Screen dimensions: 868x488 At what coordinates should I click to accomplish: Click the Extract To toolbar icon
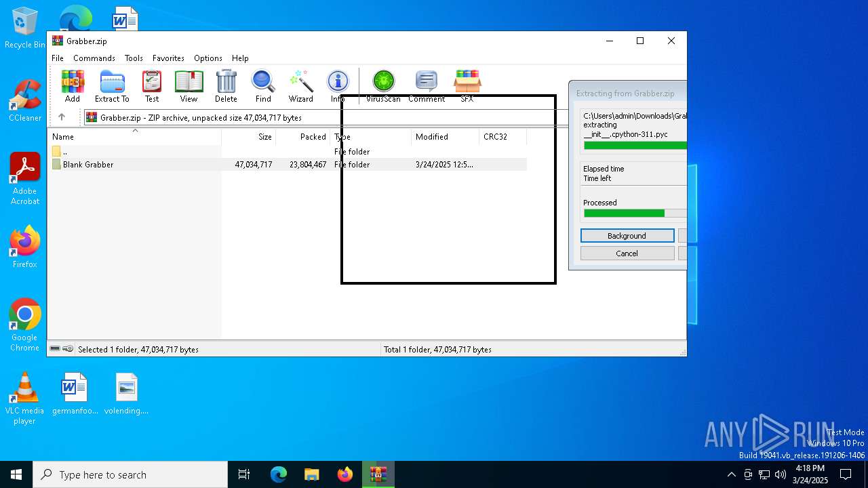click(112, 86)
